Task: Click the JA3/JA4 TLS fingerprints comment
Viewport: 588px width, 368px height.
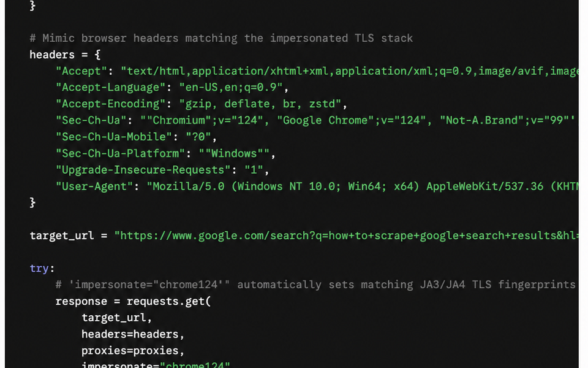Action: pos(315,285)
